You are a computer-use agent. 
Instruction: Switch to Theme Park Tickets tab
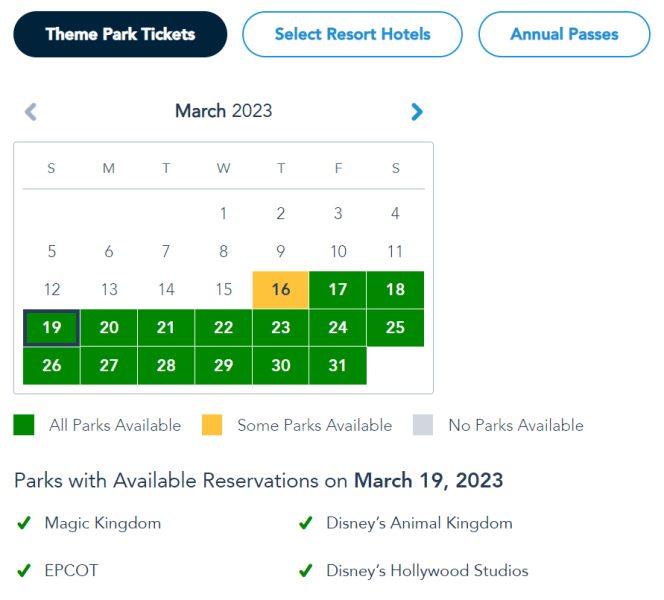click(x=120, y=34)
